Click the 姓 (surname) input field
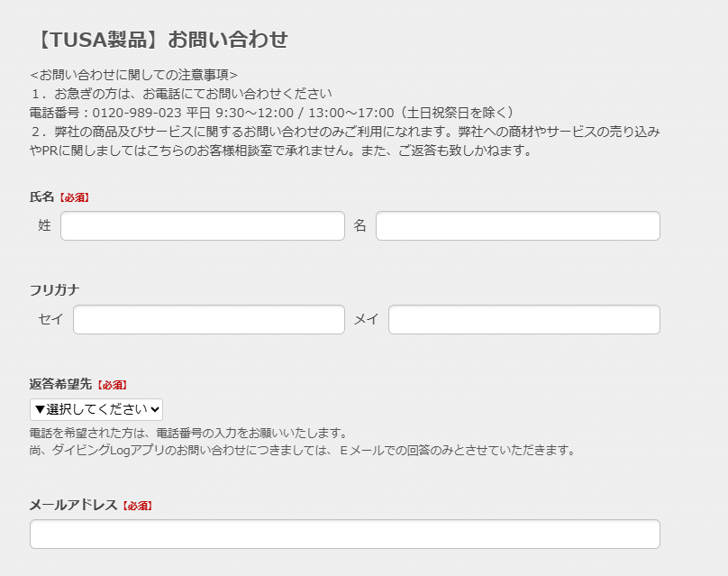The height and width of the screenshot is (576, 728). pyautogui.click(x=203, y=225)
